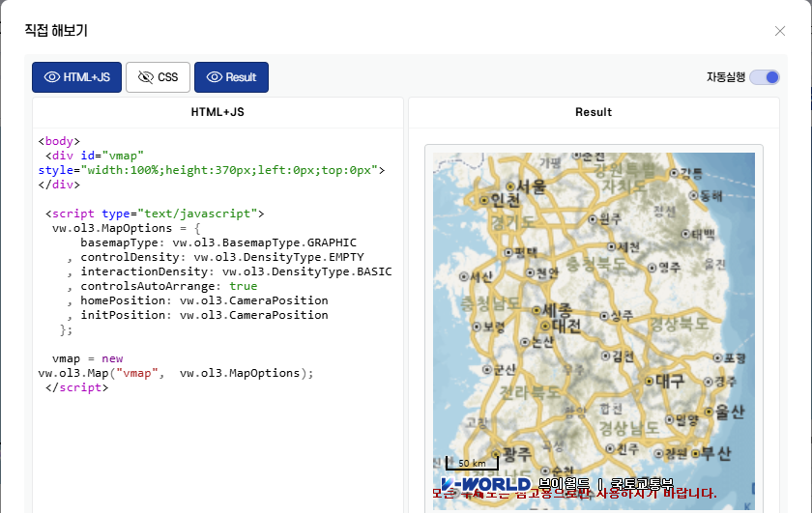Click the 강릉 label on the map
This screenshot has height=513, width=812.
click(691, 174)
